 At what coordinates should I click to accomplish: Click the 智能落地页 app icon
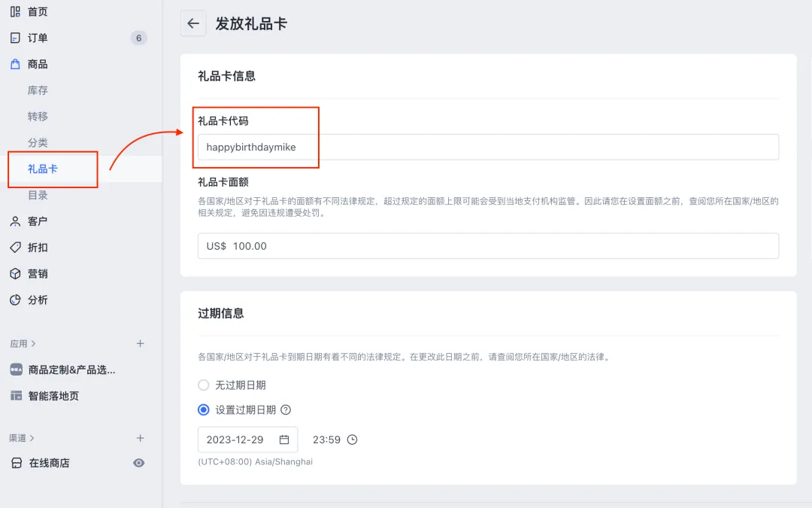click(x=16, y=396)
